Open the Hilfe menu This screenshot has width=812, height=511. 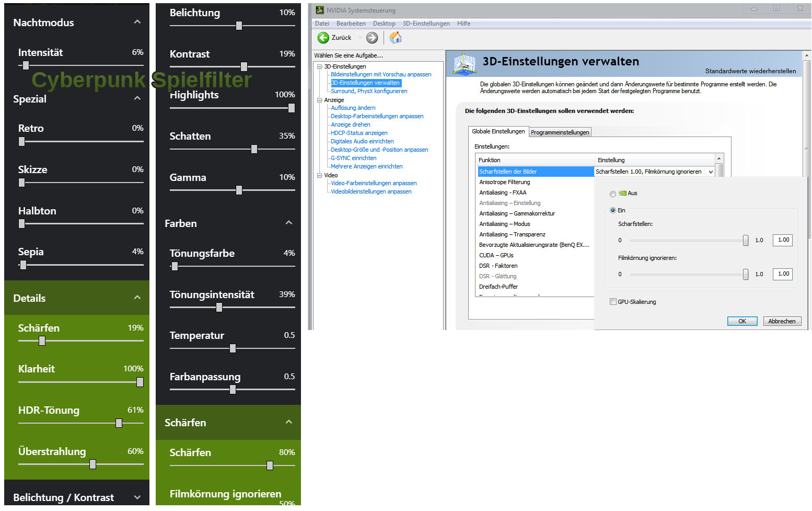click(463, 24)
